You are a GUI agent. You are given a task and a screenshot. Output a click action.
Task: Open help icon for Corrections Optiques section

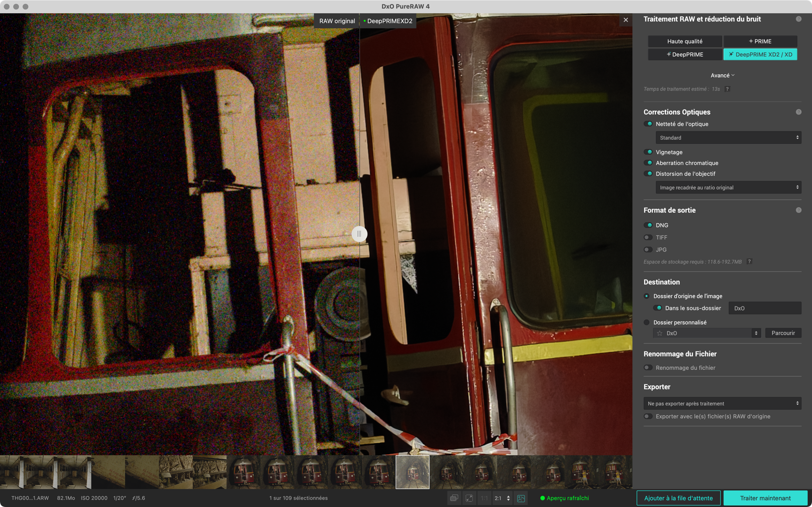tap(798, 112)
